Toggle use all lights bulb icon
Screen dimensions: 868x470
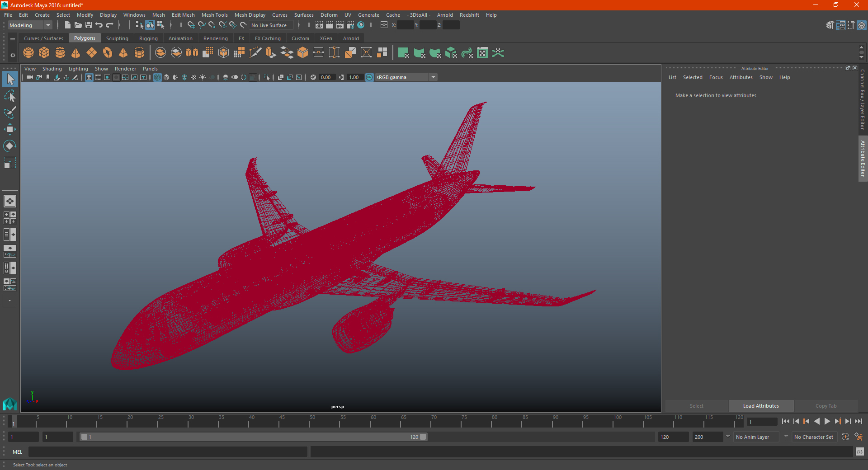203,77
